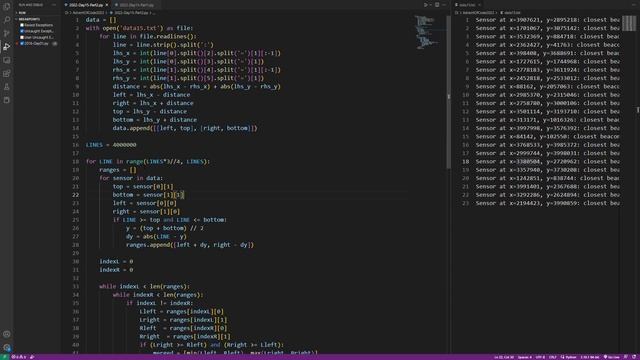Viewport: 640px width, 360px height.
Task: Click the remote window indicator in status bar
Action: 4,357
